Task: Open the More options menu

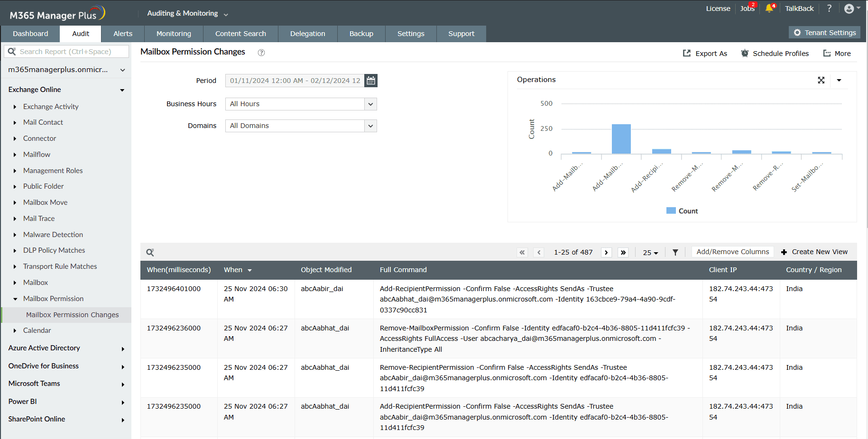Action: point(837,53)
